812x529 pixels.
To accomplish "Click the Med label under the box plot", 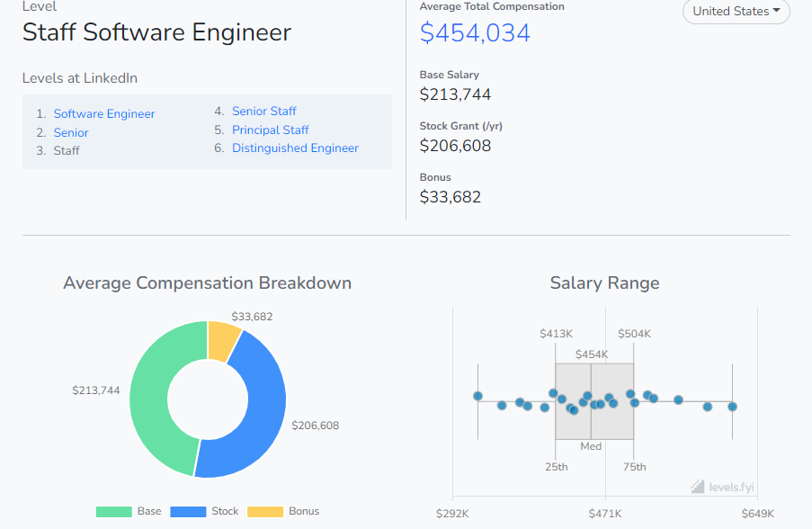I will [x=591, y=446].
